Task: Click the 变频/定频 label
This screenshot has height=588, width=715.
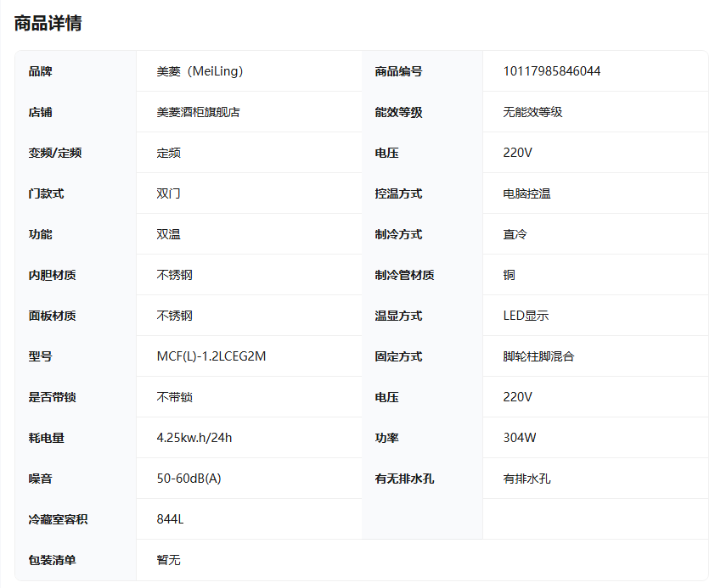Action: 54,153
